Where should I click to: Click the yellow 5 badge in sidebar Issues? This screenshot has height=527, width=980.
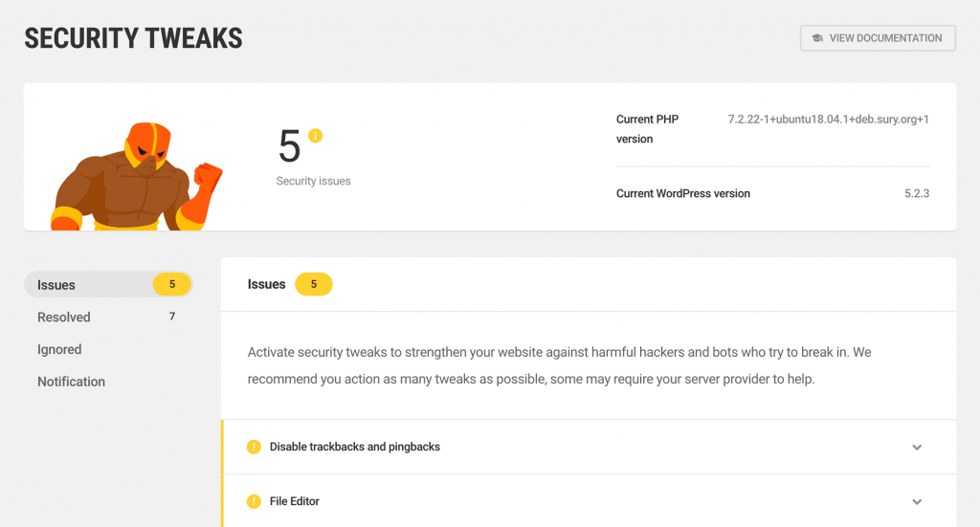[172, 284]
